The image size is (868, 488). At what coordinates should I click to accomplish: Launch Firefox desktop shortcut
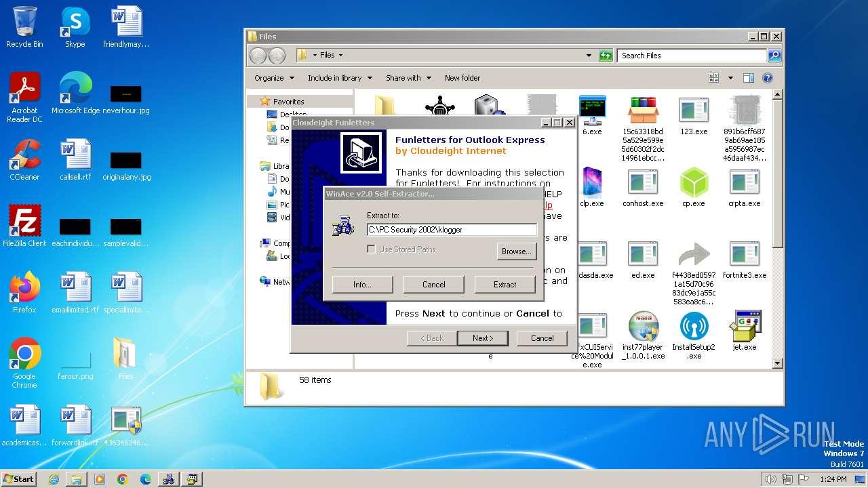24,293
